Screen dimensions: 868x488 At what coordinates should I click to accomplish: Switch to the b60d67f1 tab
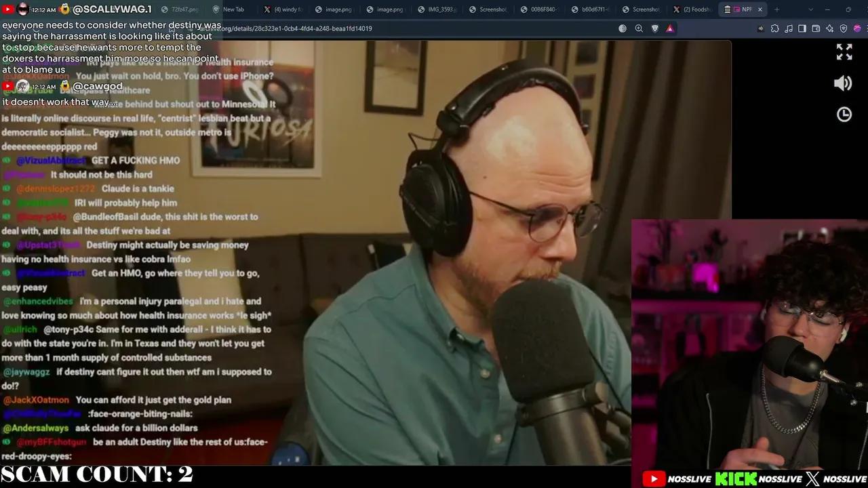click(589, 9)
